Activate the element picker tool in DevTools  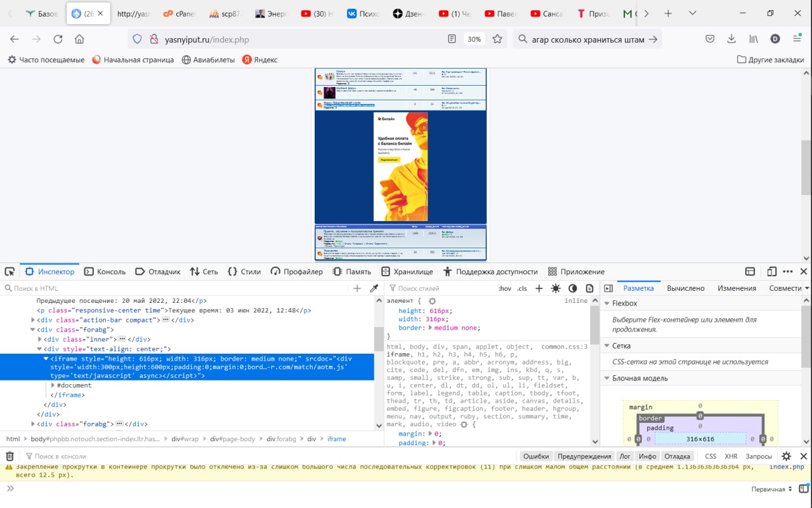[10, 272]
